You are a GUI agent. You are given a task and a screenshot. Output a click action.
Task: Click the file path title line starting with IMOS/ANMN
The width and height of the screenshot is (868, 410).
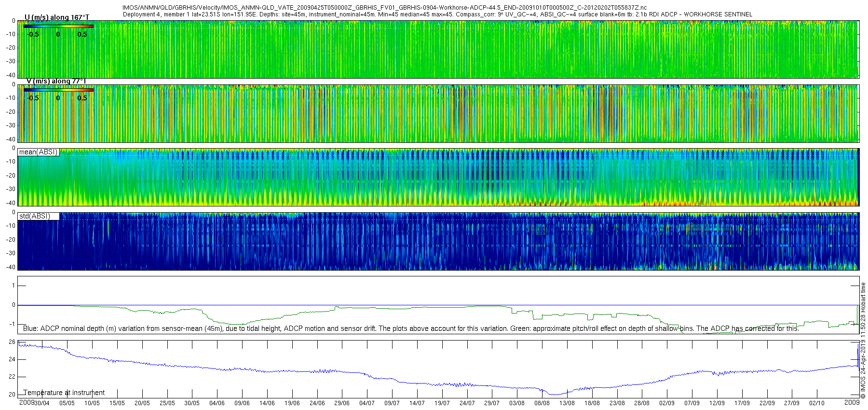pos(385,8)
